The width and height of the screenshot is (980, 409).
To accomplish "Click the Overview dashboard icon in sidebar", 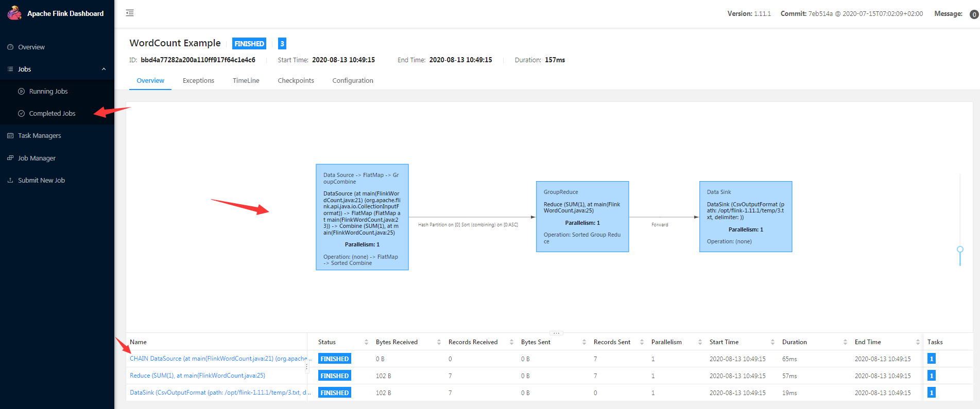I will pos(10,47).
